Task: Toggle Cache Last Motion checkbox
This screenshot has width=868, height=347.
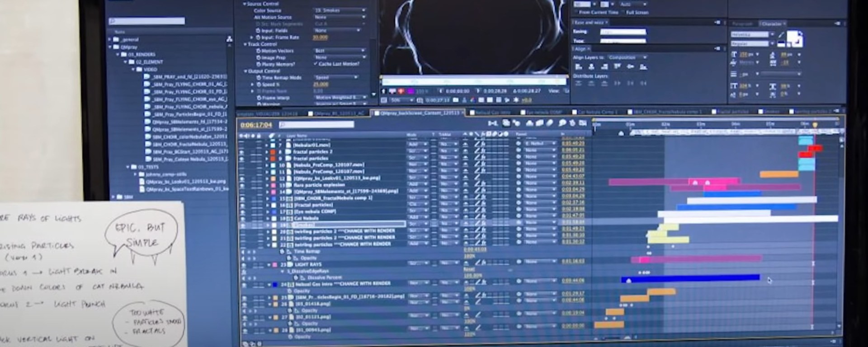Action: coord(316,64)
